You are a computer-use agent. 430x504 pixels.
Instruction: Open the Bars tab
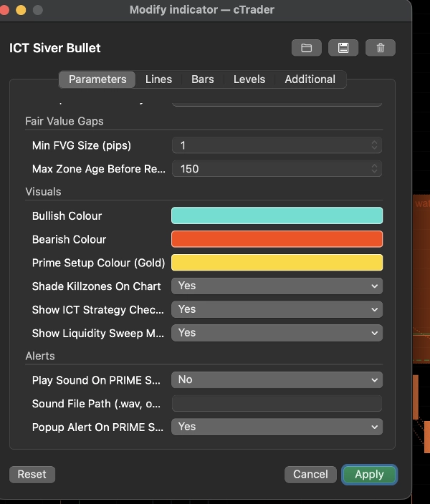tap(202, 79)
